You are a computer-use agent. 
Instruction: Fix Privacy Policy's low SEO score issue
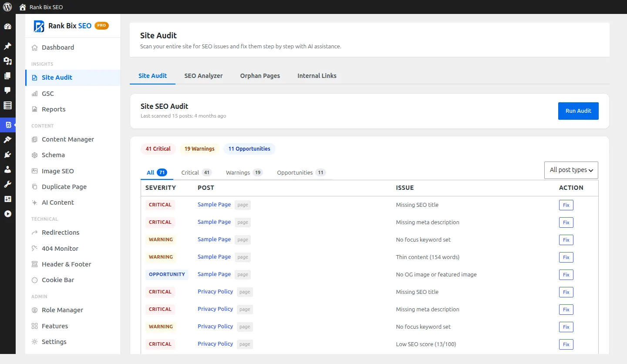tap(566, 344)
